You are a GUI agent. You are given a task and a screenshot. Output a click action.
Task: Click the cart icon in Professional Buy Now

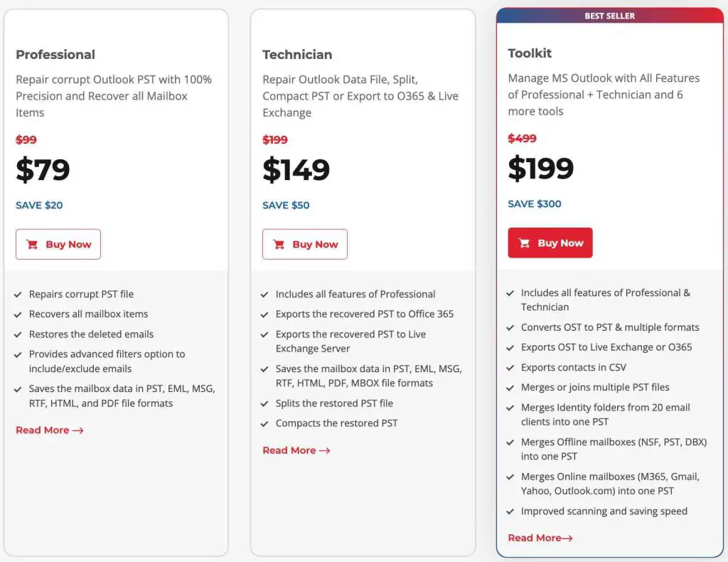tap(32, 244)
